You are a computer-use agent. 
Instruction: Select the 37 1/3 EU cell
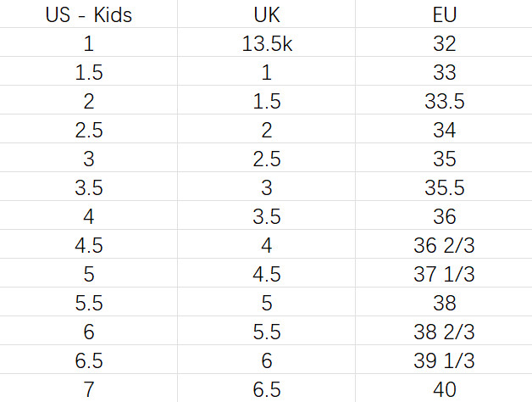443,274
